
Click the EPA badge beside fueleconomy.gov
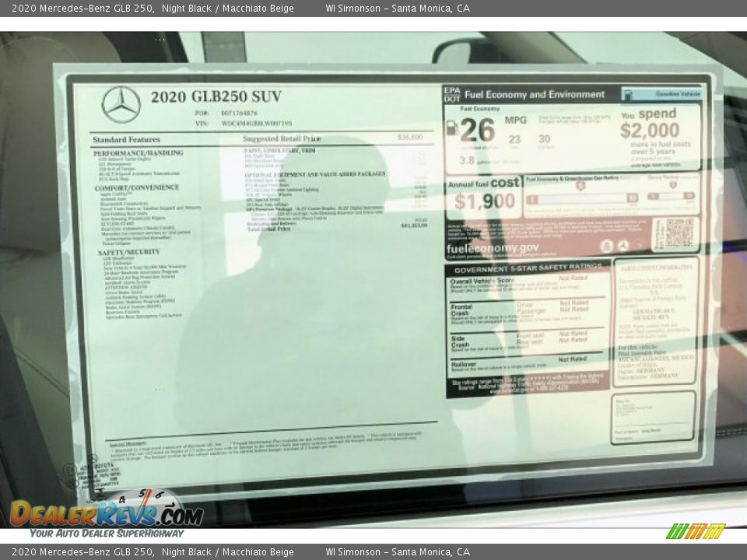coord(622,245)
